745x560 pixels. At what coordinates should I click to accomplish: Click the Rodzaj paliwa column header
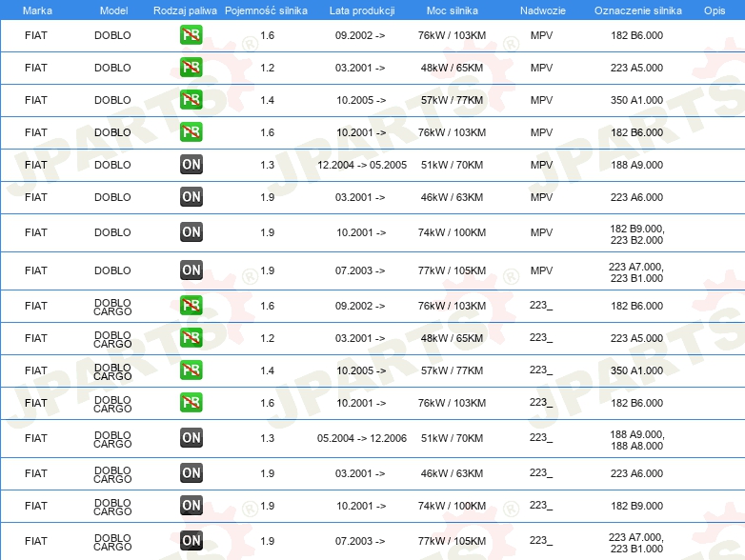tap(185, 10)
